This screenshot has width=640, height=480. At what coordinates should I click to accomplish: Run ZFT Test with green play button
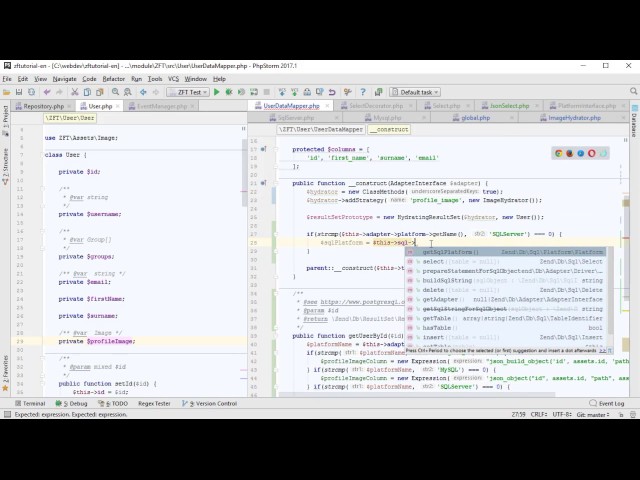tap(217, 92)
